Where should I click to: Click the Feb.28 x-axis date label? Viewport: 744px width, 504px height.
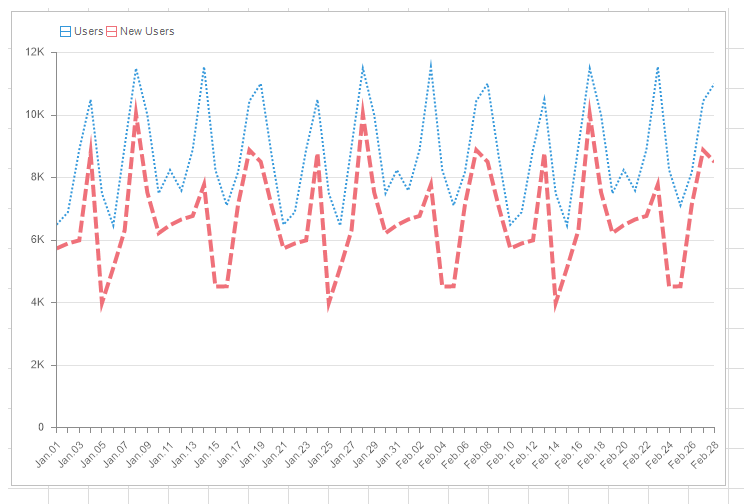706,452
